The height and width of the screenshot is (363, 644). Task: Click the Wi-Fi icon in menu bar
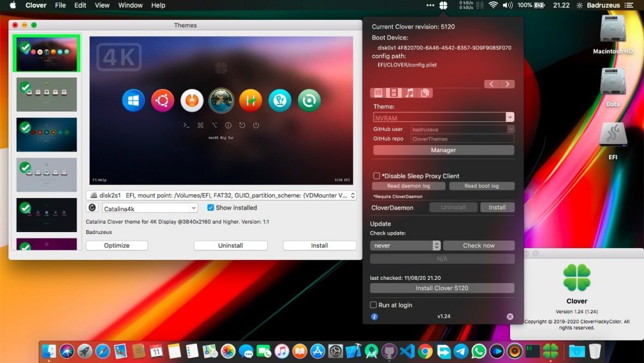pos(493,5)
